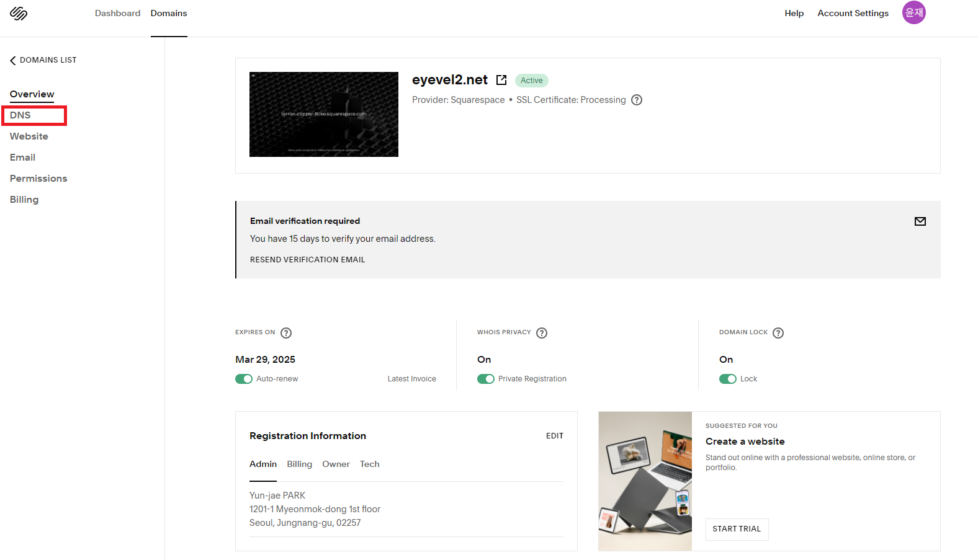Open Website in the sidebar
Viewport: 978px width, 560px height.
pyautogui.click(x=29, y=136)
